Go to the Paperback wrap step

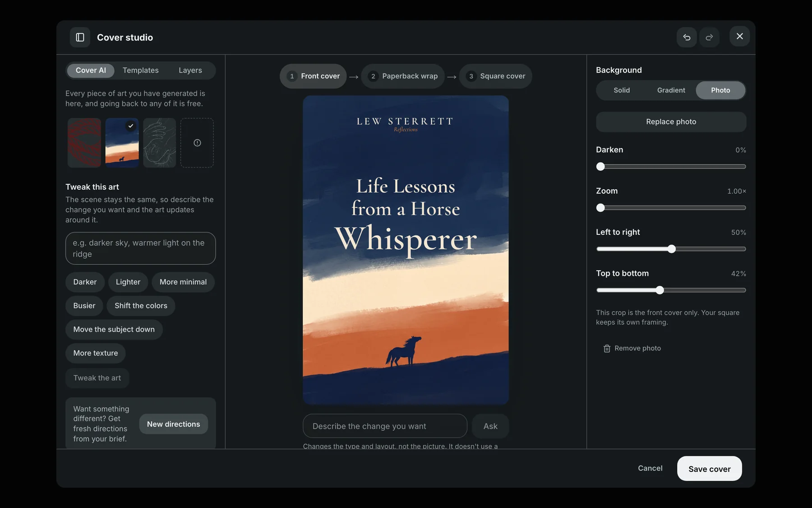[403, 76]
